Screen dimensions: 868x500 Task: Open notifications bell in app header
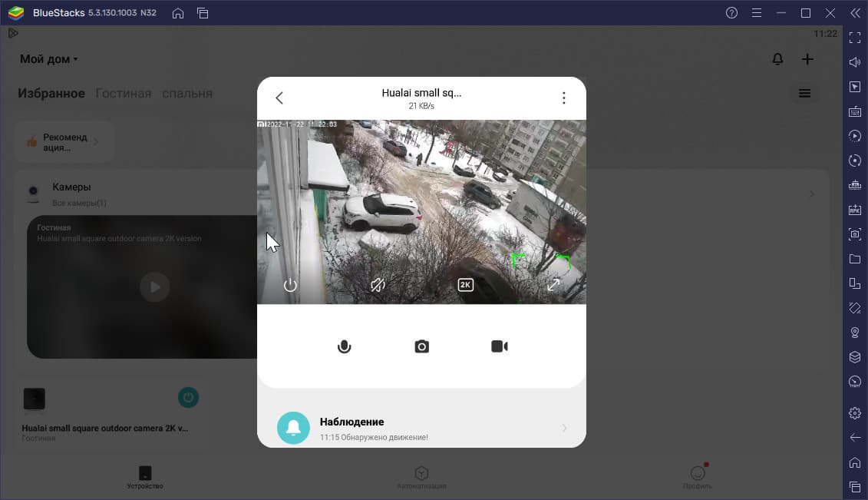coord(777,58)
